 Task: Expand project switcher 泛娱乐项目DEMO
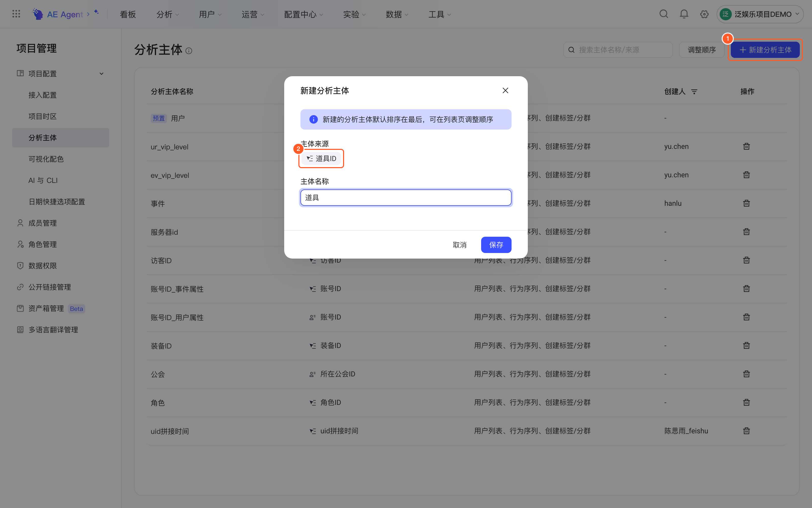760,14
